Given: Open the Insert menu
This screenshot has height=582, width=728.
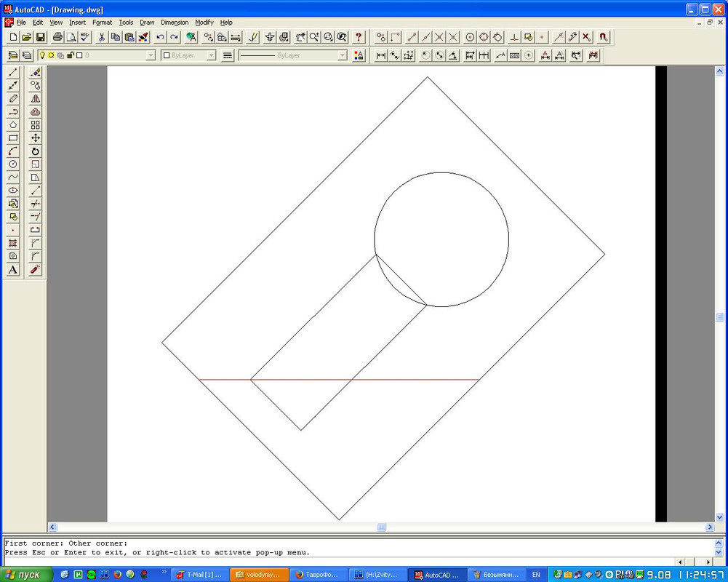Looking at the screenshot, I should coord(78,23).
